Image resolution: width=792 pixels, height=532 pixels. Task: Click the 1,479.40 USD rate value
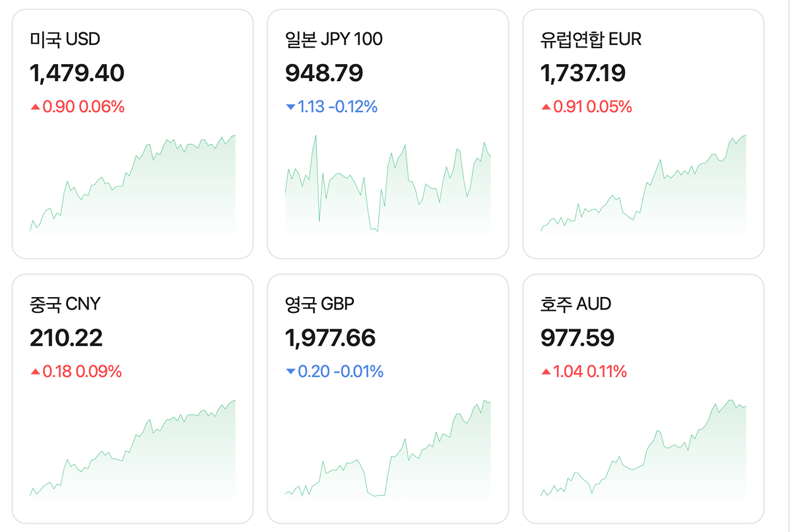tap(77, 73)
